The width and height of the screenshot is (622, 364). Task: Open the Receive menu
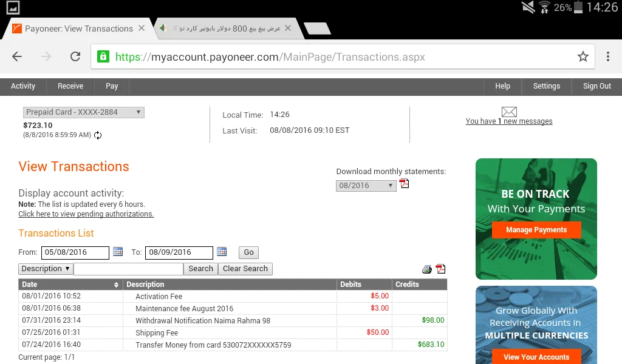tap(70, 86)
